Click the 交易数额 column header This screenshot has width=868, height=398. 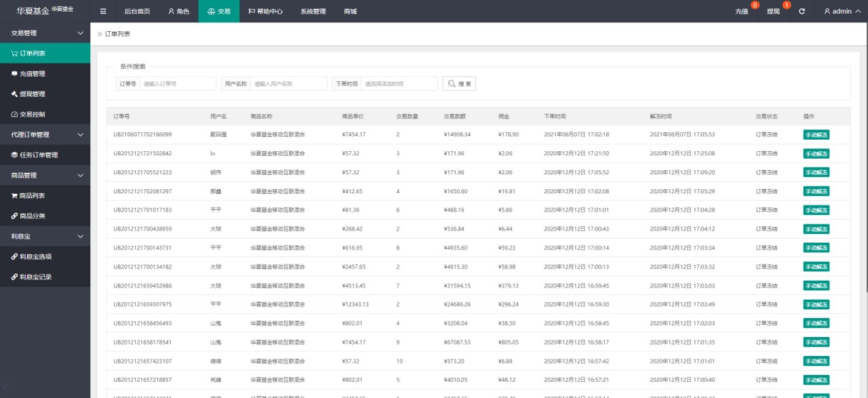pos(454,116)
